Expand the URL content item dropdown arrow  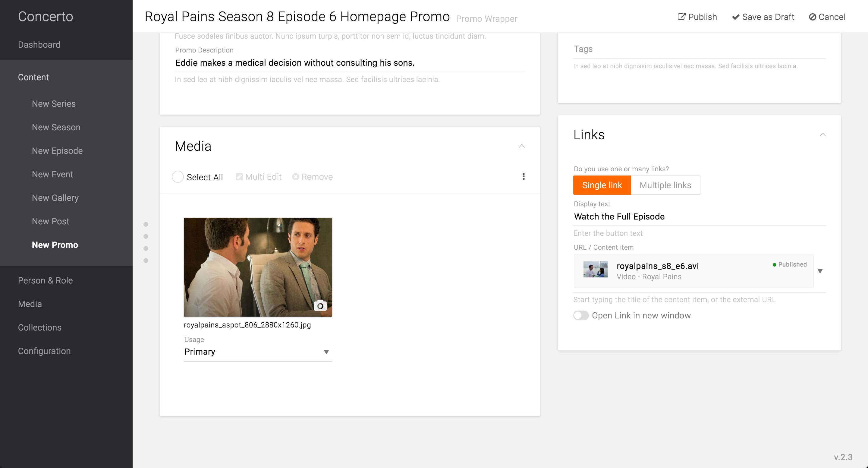point(820,271)
